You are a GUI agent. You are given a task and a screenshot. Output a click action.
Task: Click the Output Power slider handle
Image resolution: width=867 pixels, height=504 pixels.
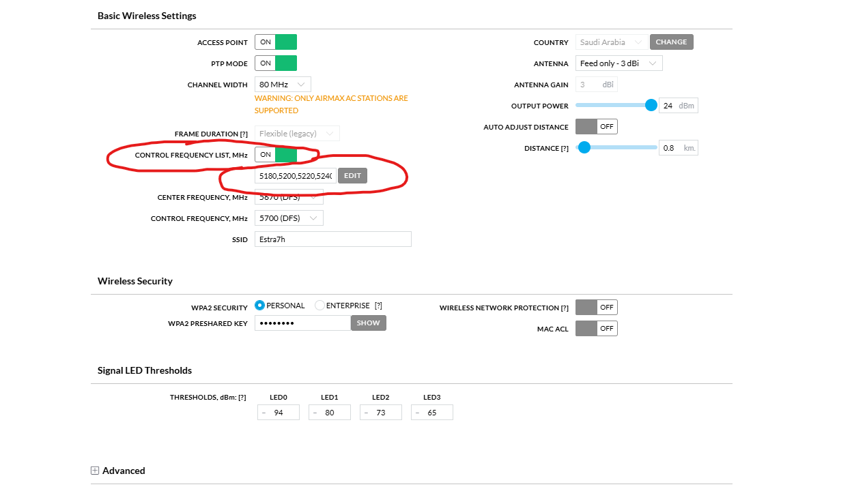(x=651, y=105)
